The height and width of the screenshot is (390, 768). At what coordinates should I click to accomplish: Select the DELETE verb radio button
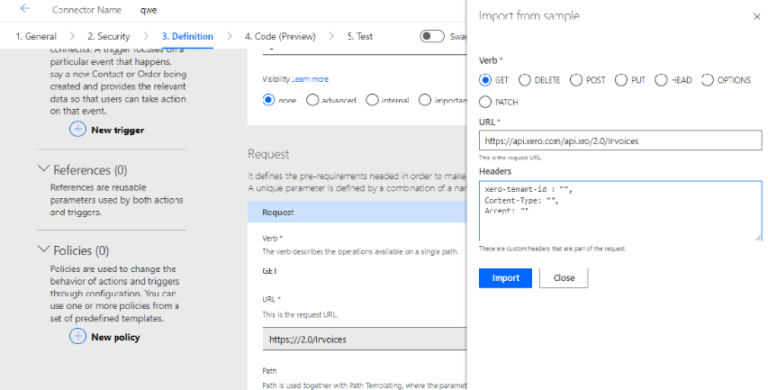(525, 80)
